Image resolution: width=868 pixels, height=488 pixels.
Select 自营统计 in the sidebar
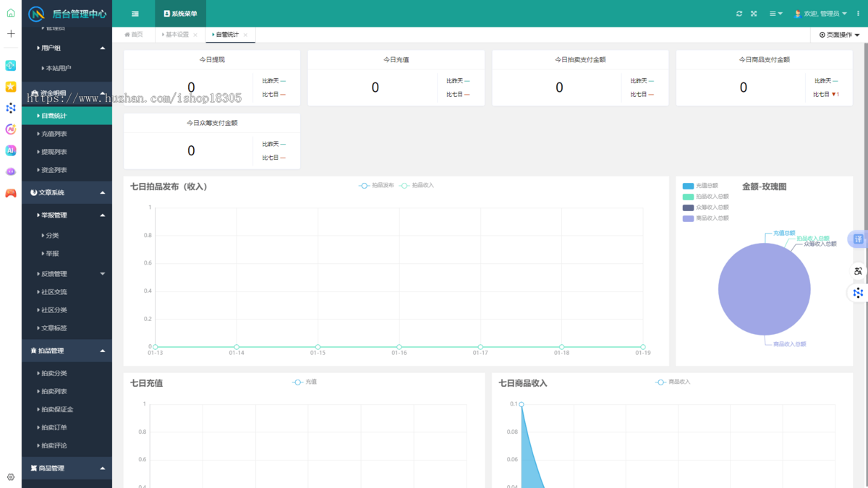67,116
